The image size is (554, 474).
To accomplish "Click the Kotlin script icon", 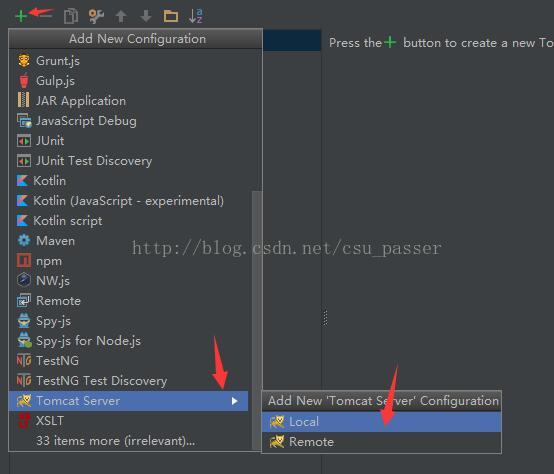I will (22, 221).
